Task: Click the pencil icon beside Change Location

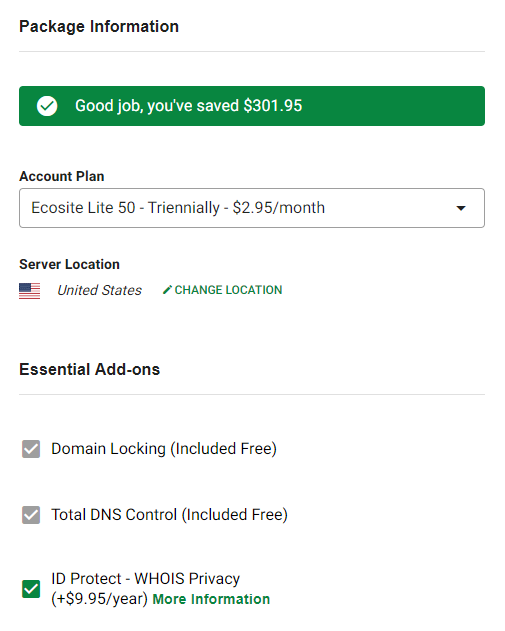Action: (167, 290)
